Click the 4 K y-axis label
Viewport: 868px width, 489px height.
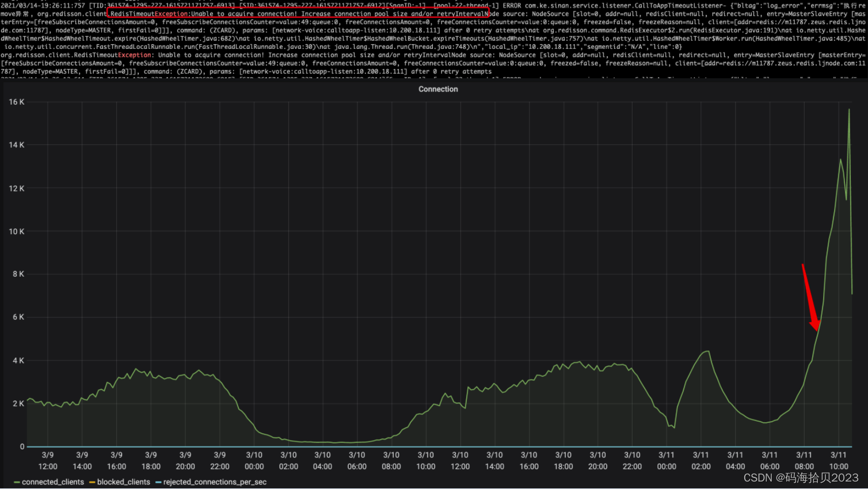coord(18,361)
